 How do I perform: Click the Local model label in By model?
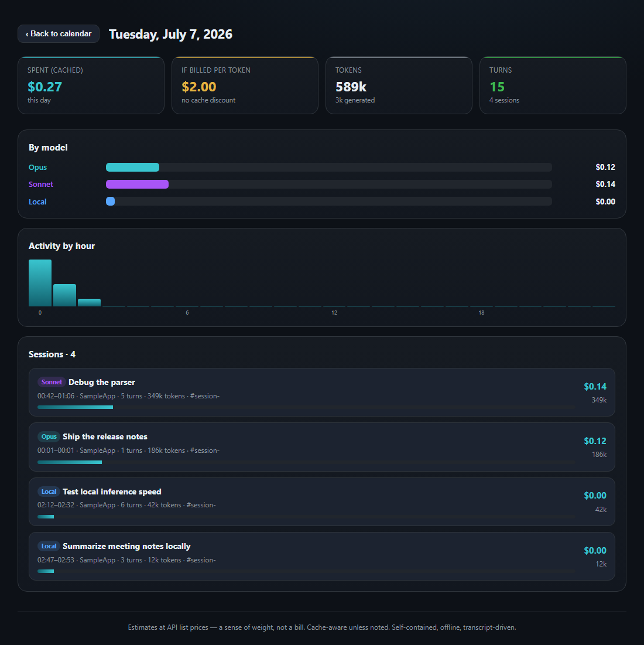tap(37, 202)
